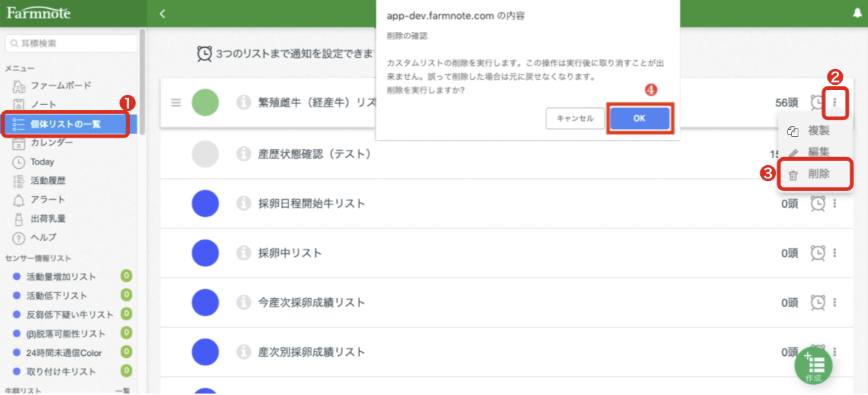The image size is (868, 395).
Task: Click the アラート bell icon in sidebar
Action: pyautogui.click(x=18, y=201)
